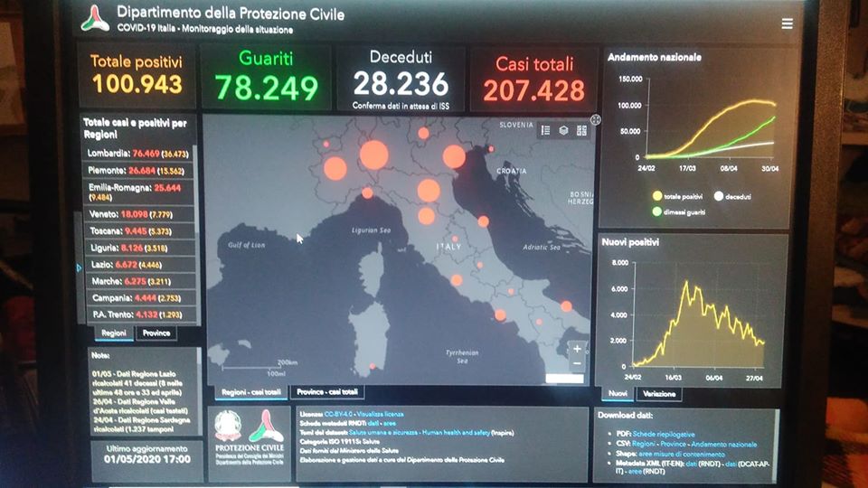Open the map layers stack icon
Image resolution: width=868 pixels, height=488 pixels.
[x=563, y=130]
